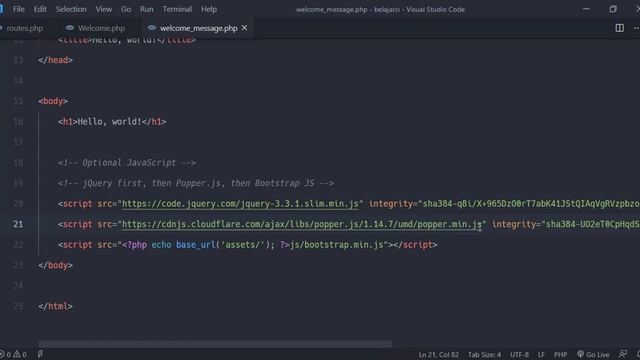Open the Selection menu
Screen dimensions: 640x360
pos(71,9)
